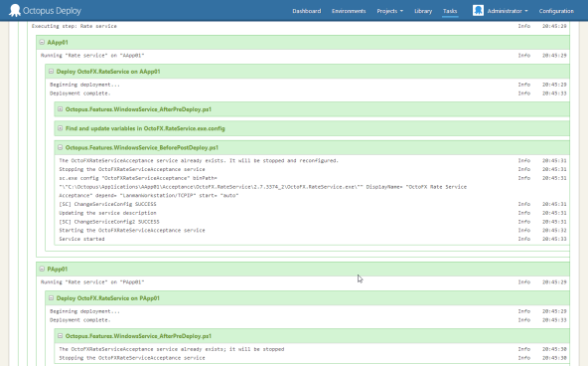Click 'already exists; it will be stopped' line under PApp01
Screen dimensions: 588x366
172,349
